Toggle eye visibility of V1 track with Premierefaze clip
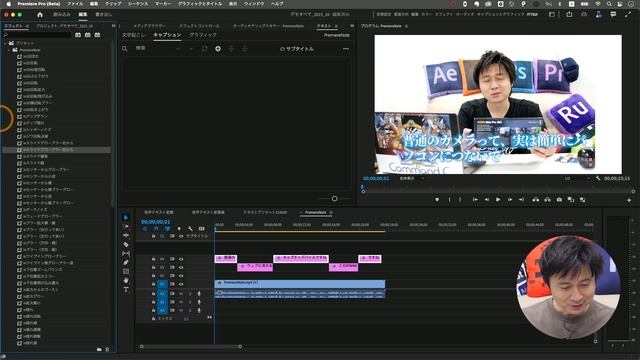640x360 pixels. tap(181, 284)
